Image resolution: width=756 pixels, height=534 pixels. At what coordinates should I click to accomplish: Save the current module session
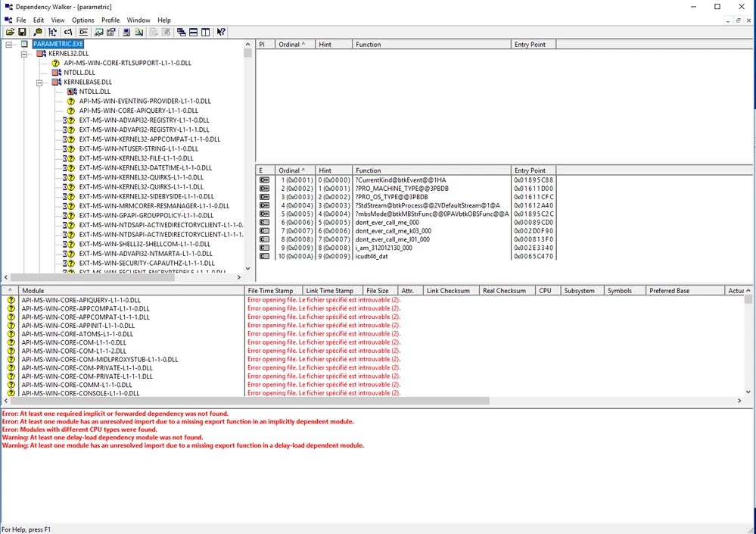[23, 32]
